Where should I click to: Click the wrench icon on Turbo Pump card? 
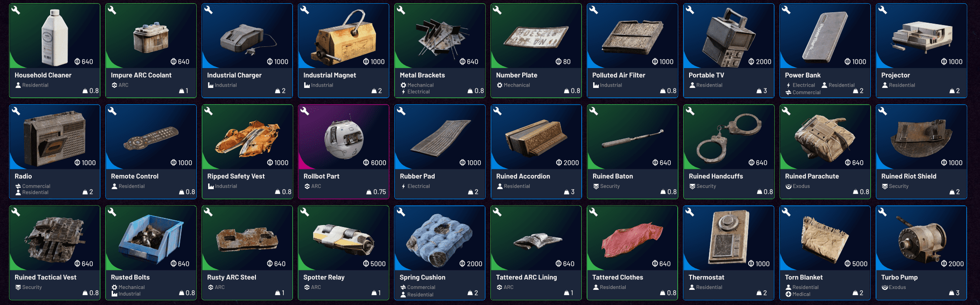(x=883, y=212)
